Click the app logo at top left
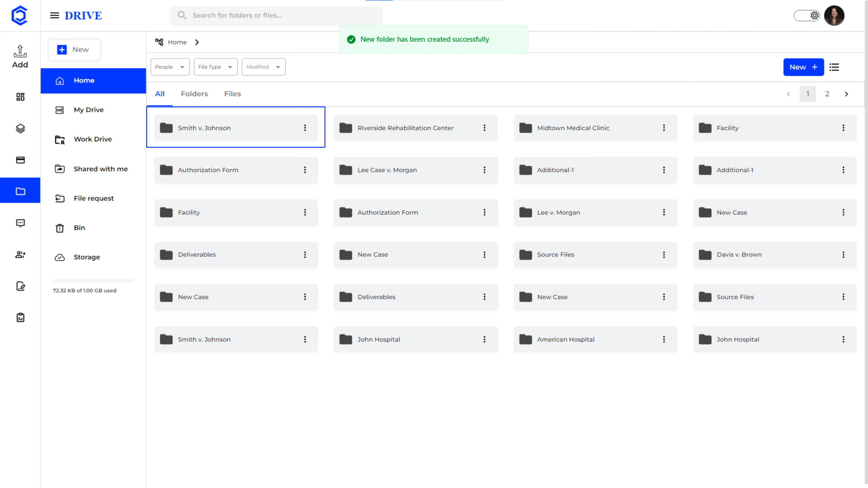The image size is (868, 488). point(19,15)
